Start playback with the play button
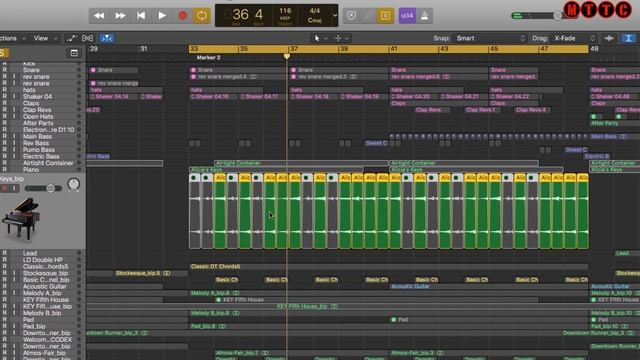This screenshot has height=360, width=640. point(162,16)
